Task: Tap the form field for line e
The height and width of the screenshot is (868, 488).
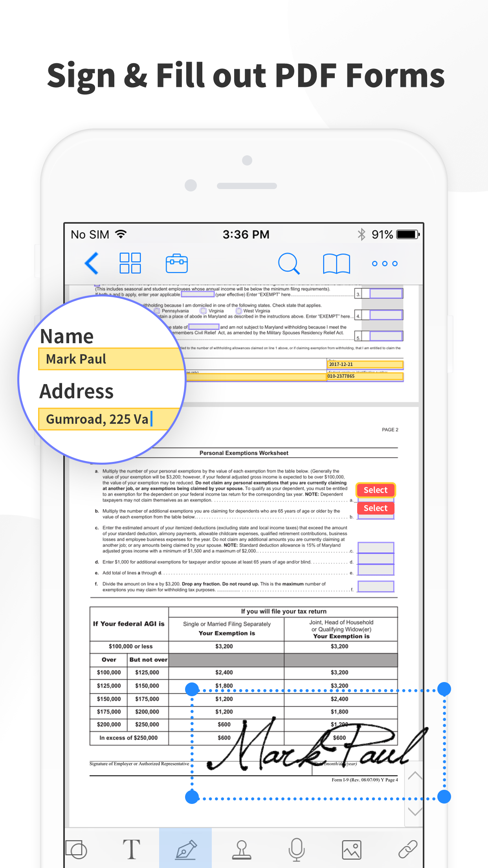Action: 376,570
